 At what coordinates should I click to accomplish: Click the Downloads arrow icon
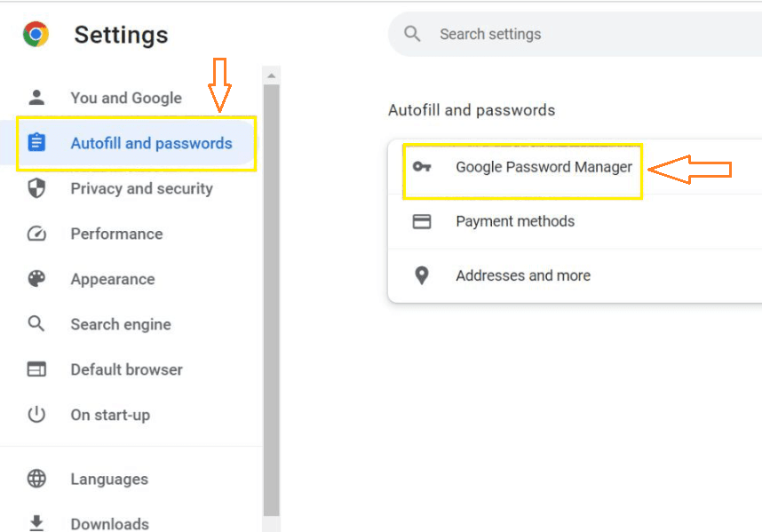(x=36, y=523)
